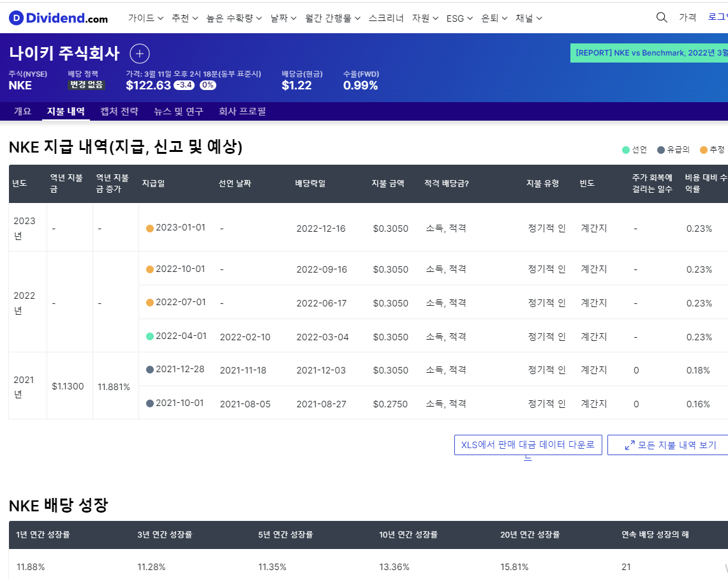Select the $1.1300 annual payout cell
Viewport: 728px width, 579px height.
pyautogui.click(x=68, y=387)
